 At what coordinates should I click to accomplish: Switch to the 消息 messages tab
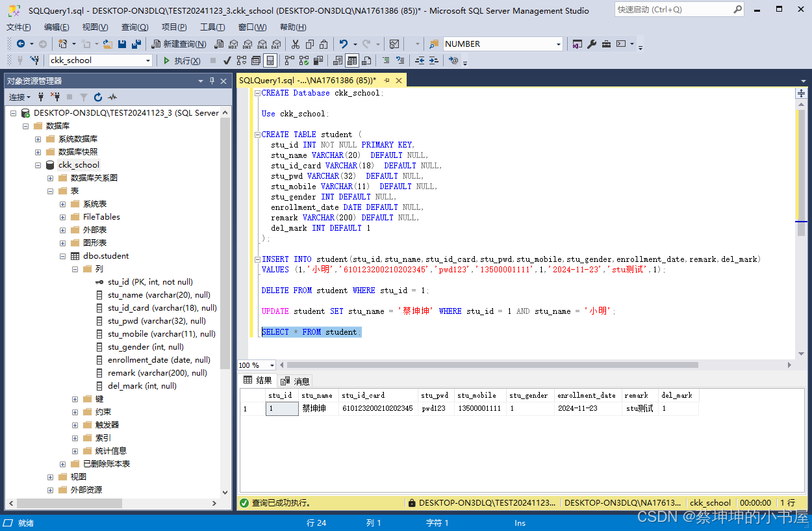(x=296, y=381)
